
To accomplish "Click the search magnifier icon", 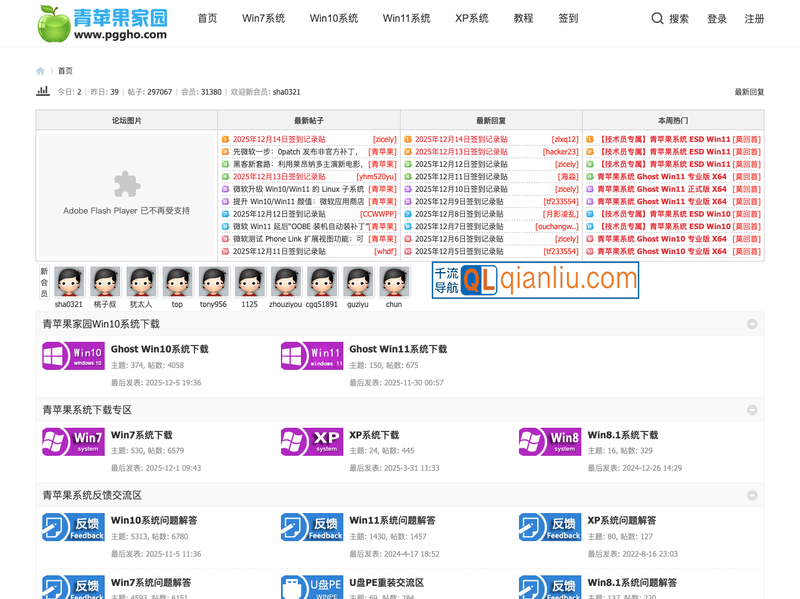I will coord(657,18).
